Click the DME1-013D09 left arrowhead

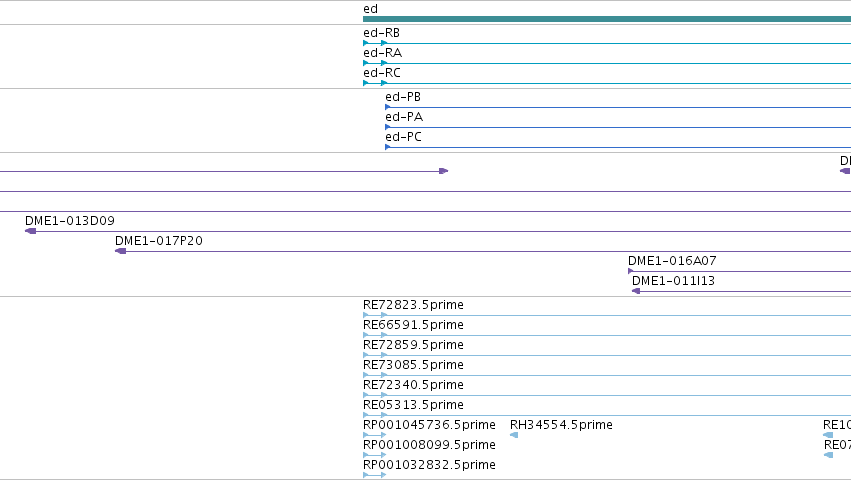[30, 231]
